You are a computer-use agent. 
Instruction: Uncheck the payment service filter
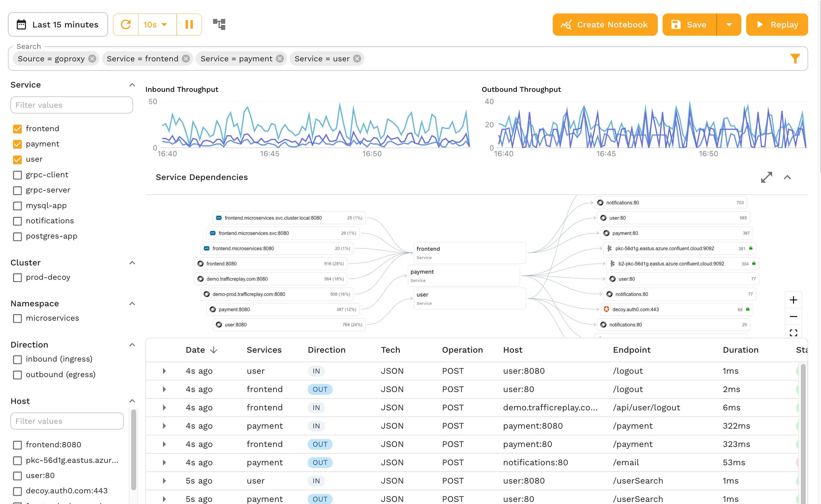click(x=17, y=144)
